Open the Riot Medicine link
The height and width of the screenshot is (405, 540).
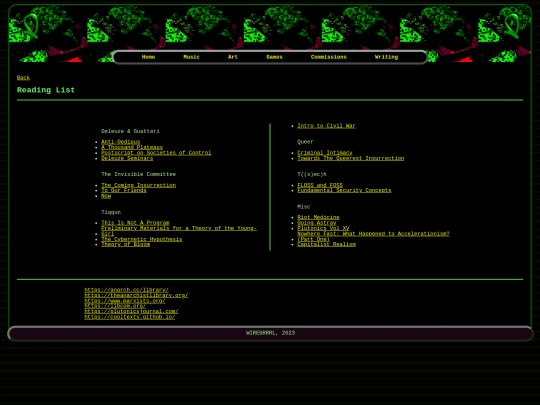pos(318,218)
